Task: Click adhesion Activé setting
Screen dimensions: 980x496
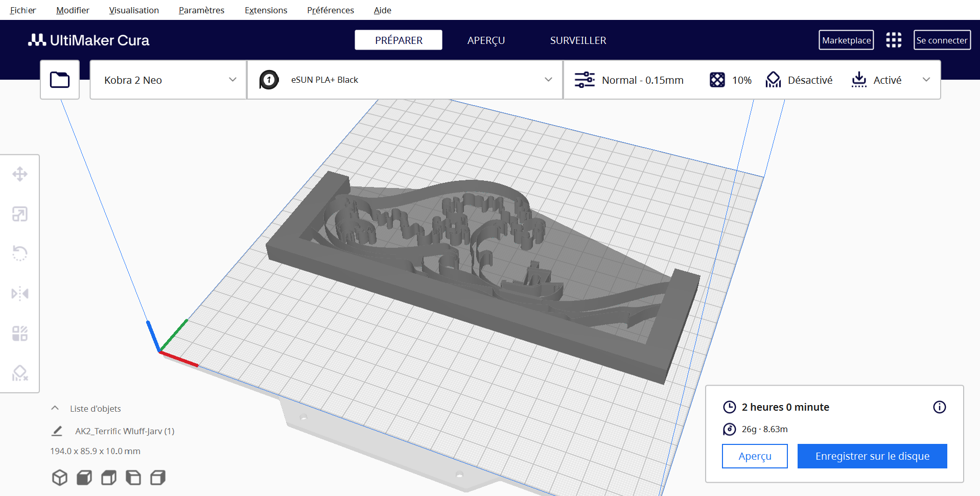Action: pos(876,80)
